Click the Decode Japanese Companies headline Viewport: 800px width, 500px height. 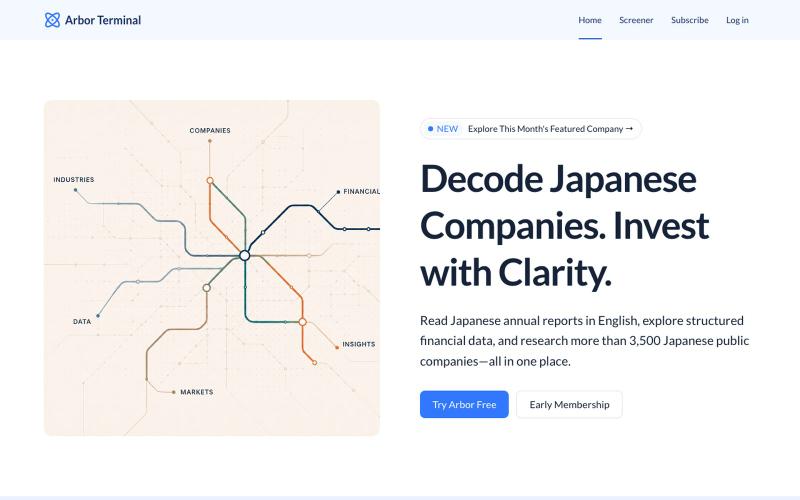pos(565,226)
